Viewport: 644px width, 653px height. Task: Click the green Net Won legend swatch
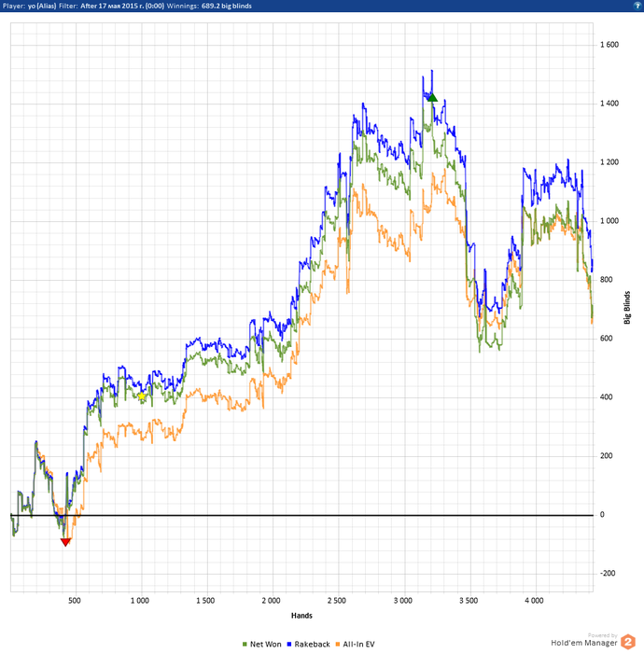245,645
